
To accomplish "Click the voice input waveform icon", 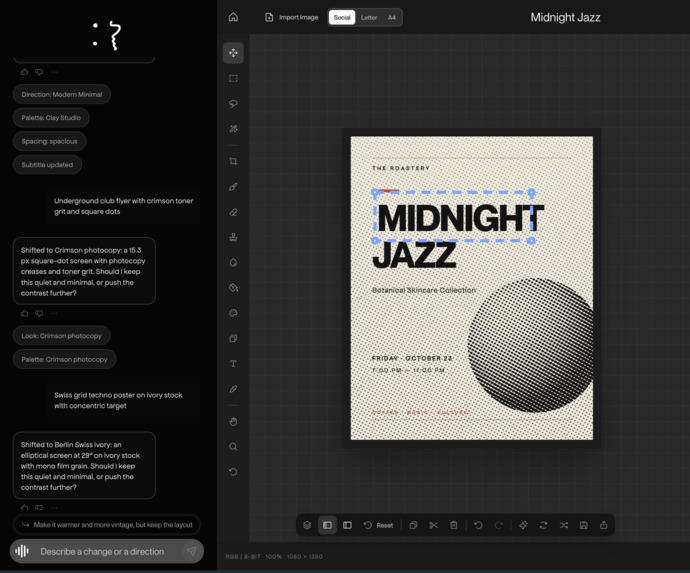I will (x=22, y=551).
